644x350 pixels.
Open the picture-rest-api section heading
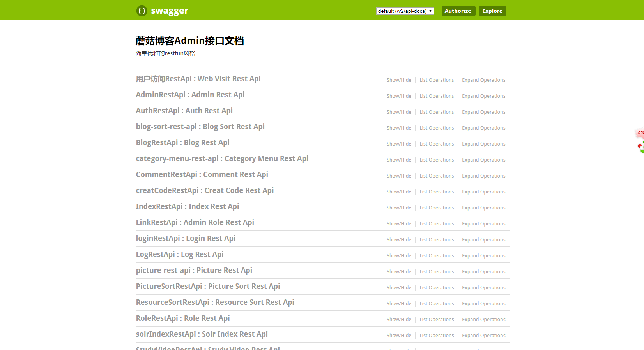194,271
